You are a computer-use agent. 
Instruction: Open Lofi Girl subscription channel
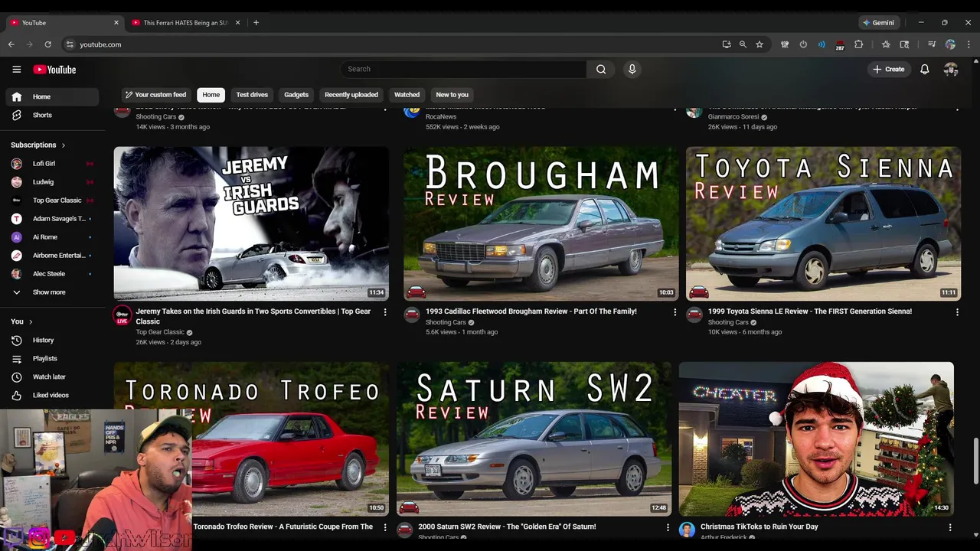point(52,163)
